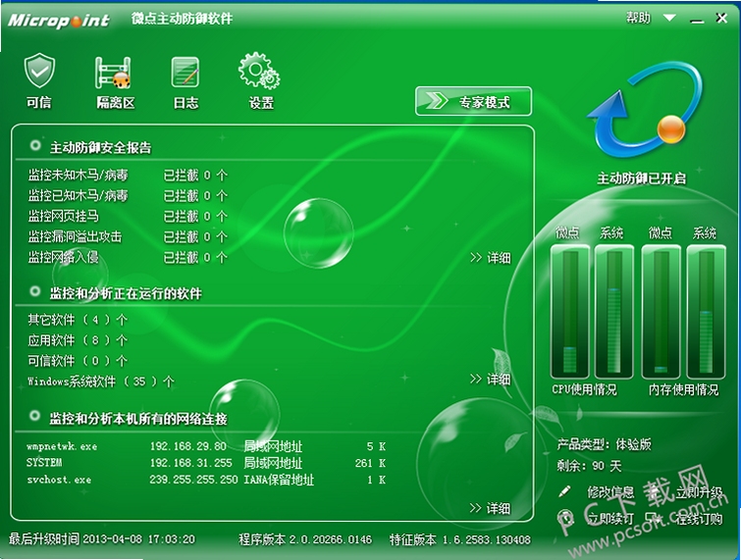Minimize the Micropoint window
This screenshot has height=560, width=741.
[697, 21]
